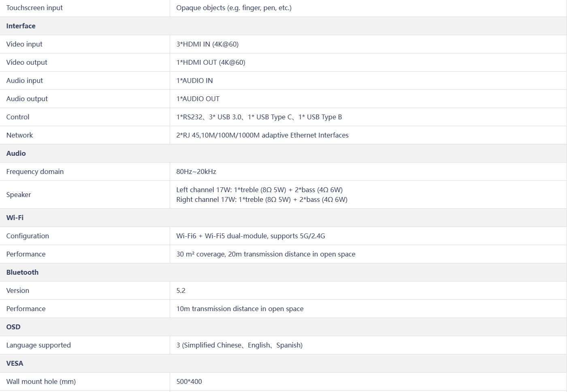Click the Bluetooth section header

click(x=283, y=272)
